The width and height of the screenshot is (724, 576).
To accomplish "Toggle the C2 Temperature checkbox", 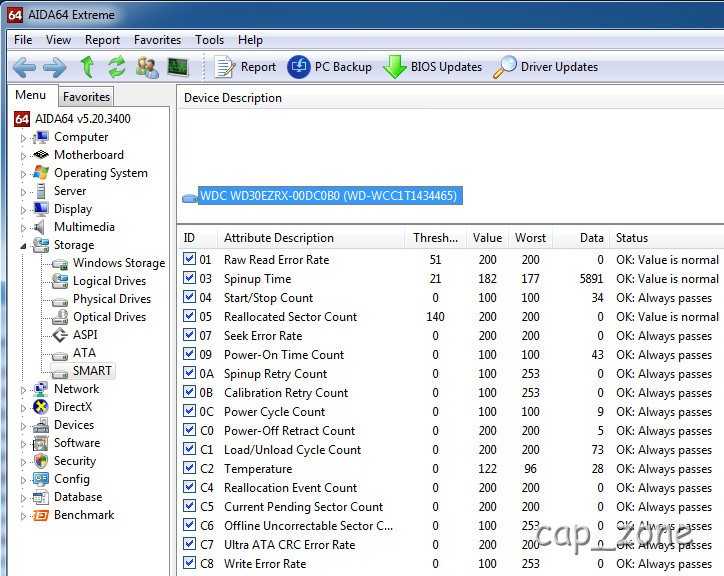I will (x=189, y=467).
